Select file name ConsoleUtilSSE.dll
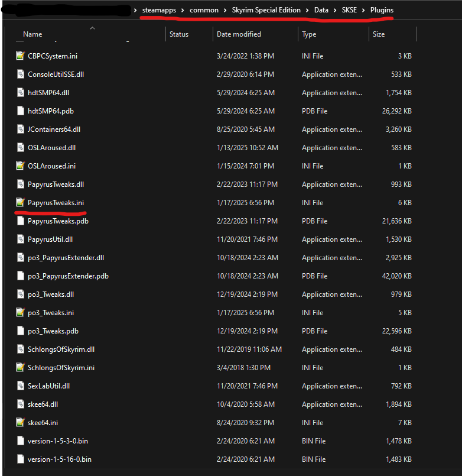 click(56, 75)
